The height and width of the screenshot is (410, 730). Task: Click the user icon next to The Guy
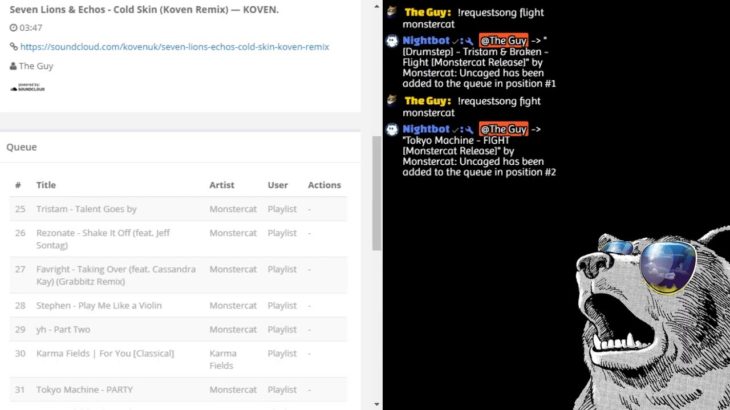point(13,66)
